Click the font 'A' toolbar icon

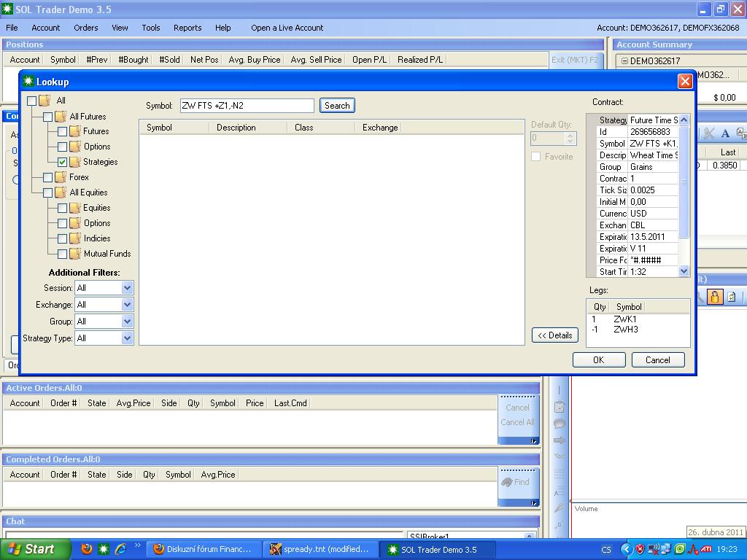[725, 133]
